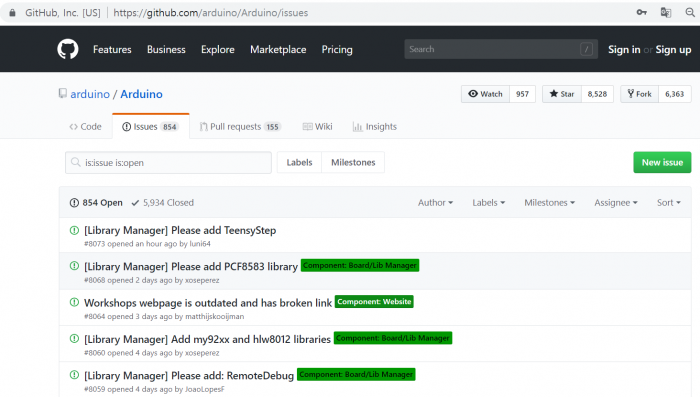Open Features in the top navigation
Image resolution: width=700 pixels, height=397 pixels.
[112, 50]
